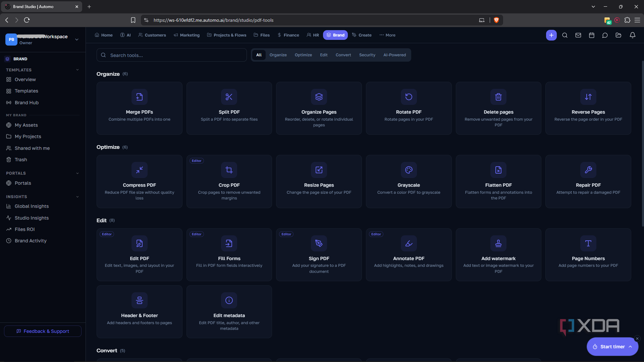This screenshot has height=362, width=644.
Task: Collapse the Portals sidebar section
Action: coord(77,173)
